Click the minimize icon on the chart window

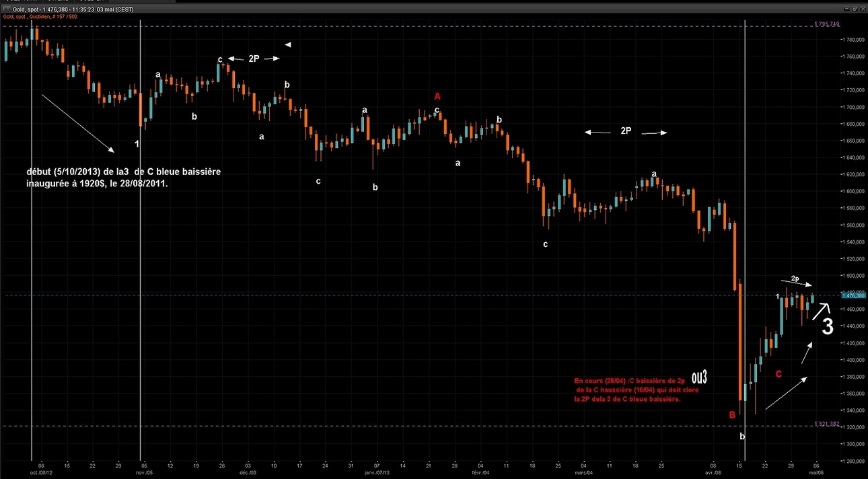pyautogui.click(x=846, y=9)
